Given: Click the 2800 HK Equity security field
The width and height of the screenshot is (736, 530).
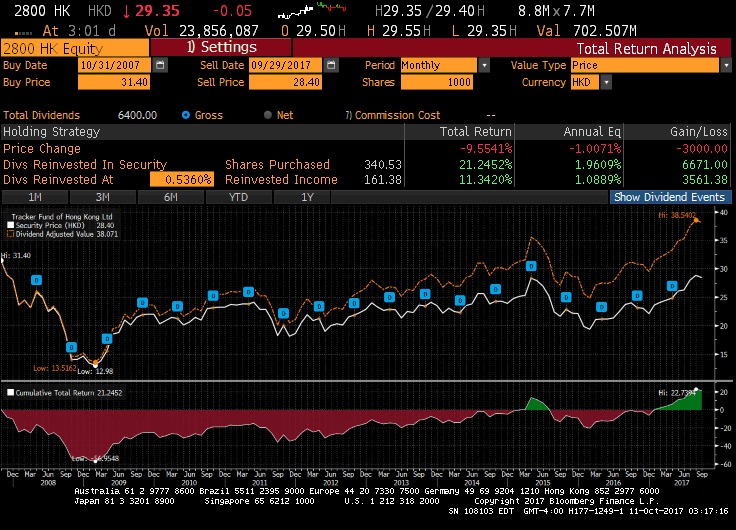Looking at the screenshot, I should point(75,48).
